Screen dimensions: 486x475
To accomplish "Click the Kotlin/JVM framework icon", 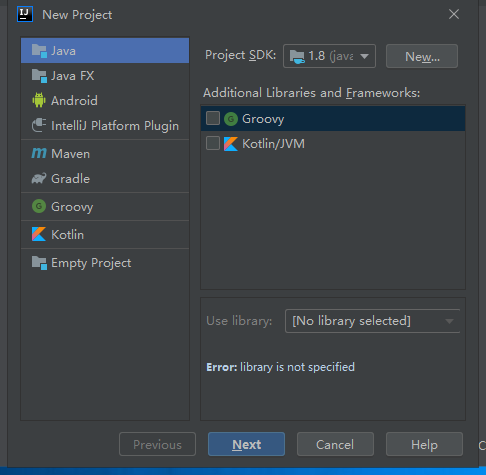I will pos(231,144).
